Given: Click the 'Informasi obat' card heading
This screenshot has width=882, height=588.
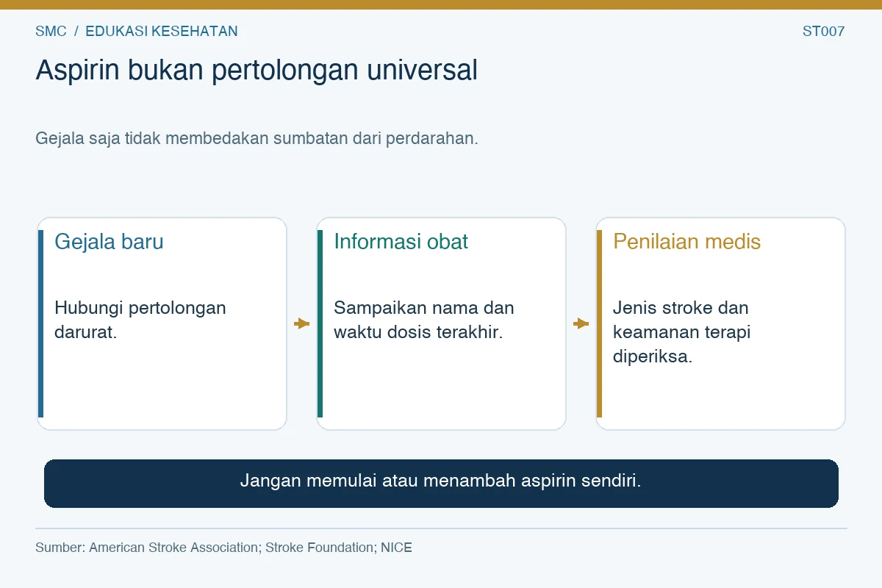Looking at the screenshot, I should point(401,242).
